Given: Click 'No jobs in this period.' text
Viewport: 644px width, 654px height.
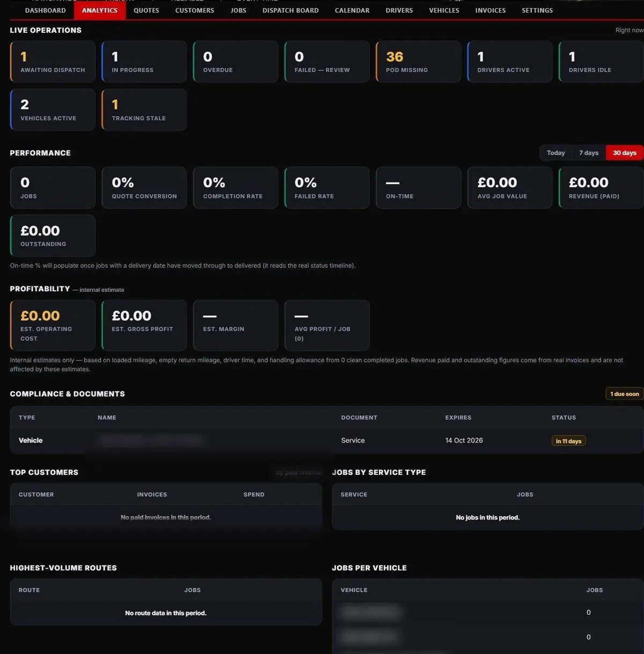Looking at the screenshot, I should coord(488,518).
